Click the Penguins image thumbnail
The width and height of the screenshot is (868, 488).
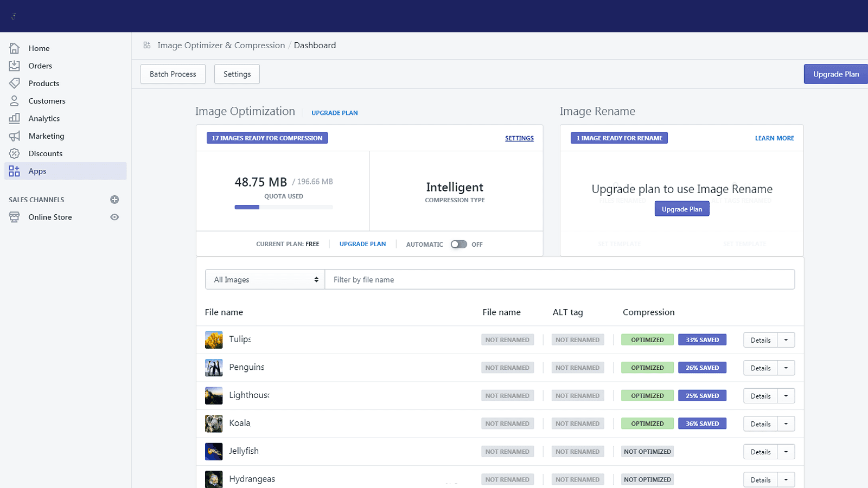tap(214, 368)
